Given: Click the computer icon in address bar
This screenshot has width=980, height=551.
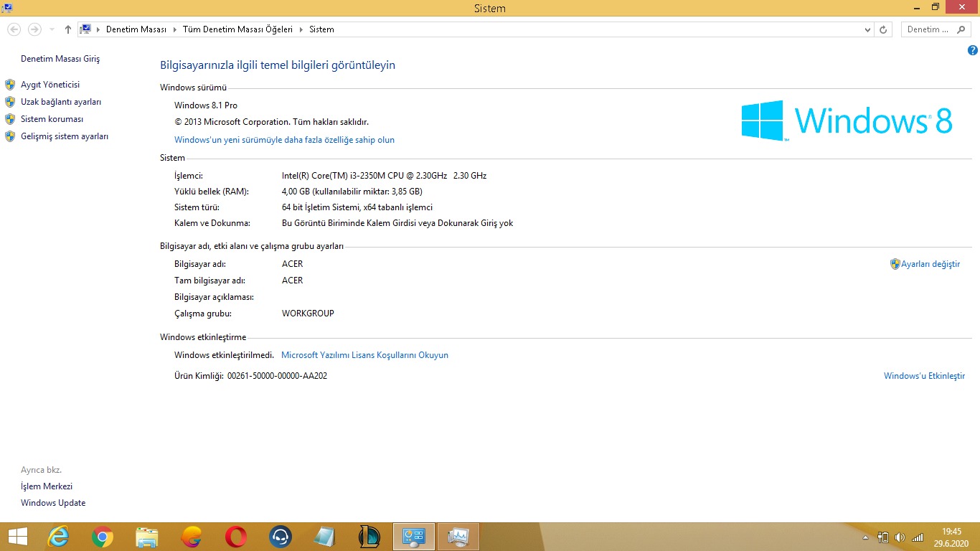Looking at the screenshot, I should click(85, 29).
